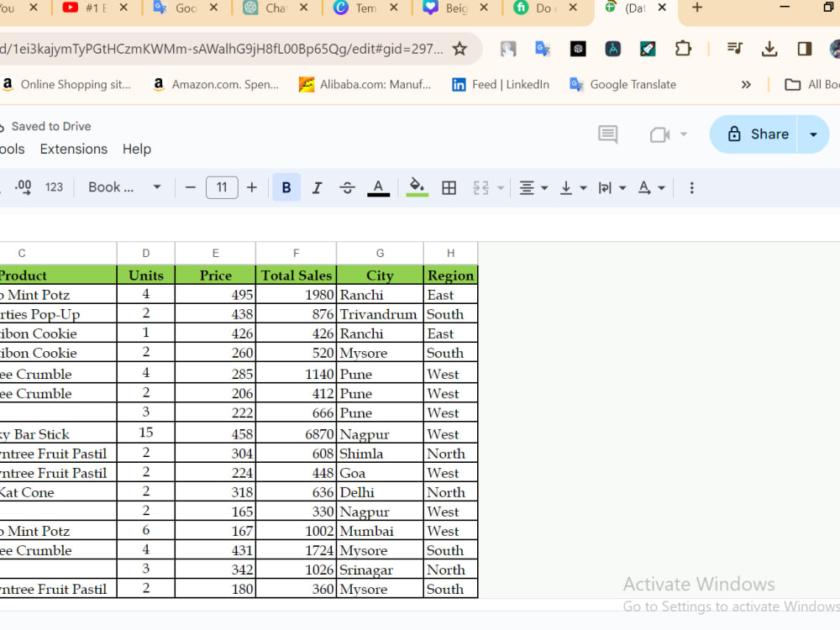
Task: Switch to the Chat tab
Action: pos(267,8)
